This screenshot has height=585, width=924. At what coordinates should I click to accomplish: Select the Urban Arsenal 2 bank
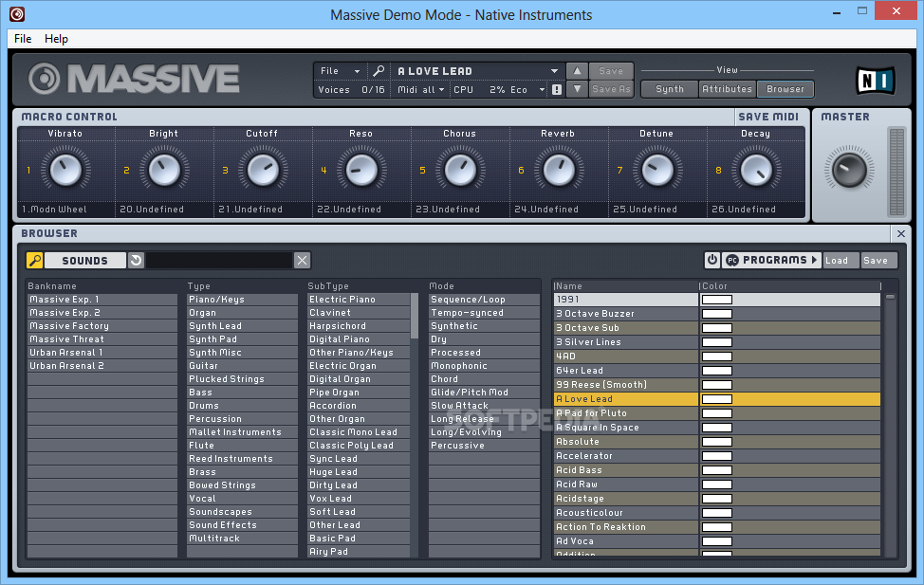[x=102, y=366]
